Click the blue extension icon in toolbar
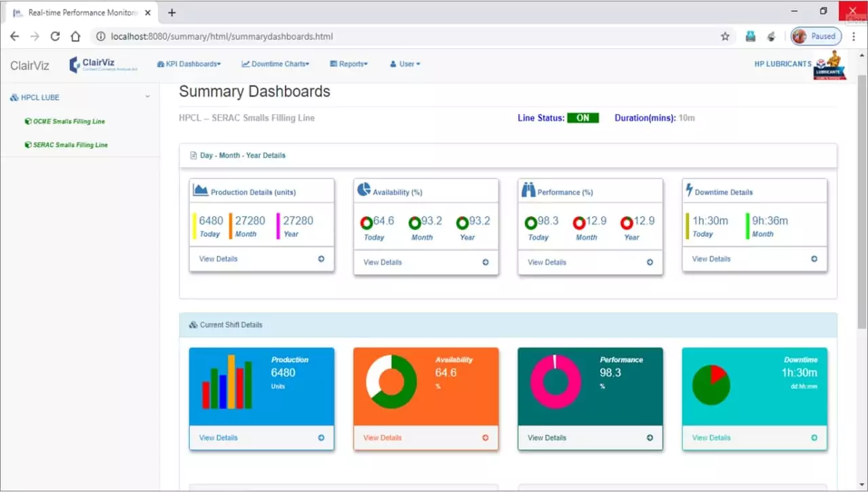The width and height of the screenshot is (868, 492). tap(751, 37)
